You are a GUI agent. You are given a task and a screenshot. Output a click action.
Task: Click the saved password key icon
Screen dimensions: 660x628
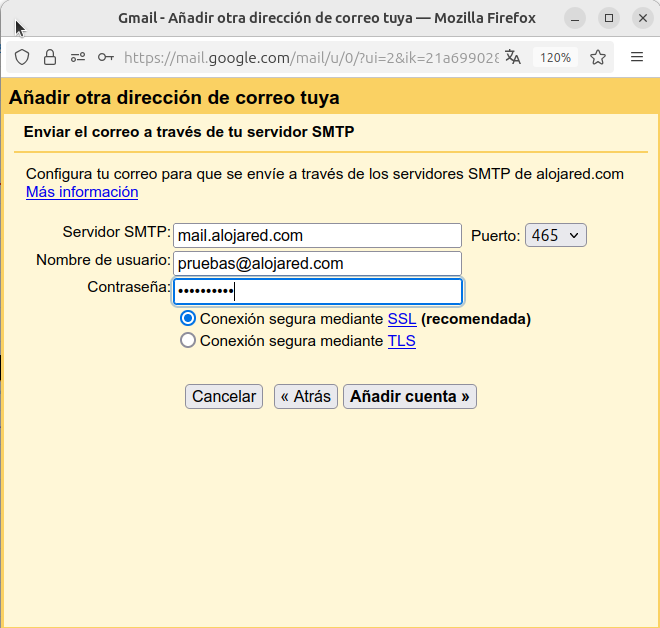coord(106,57)
